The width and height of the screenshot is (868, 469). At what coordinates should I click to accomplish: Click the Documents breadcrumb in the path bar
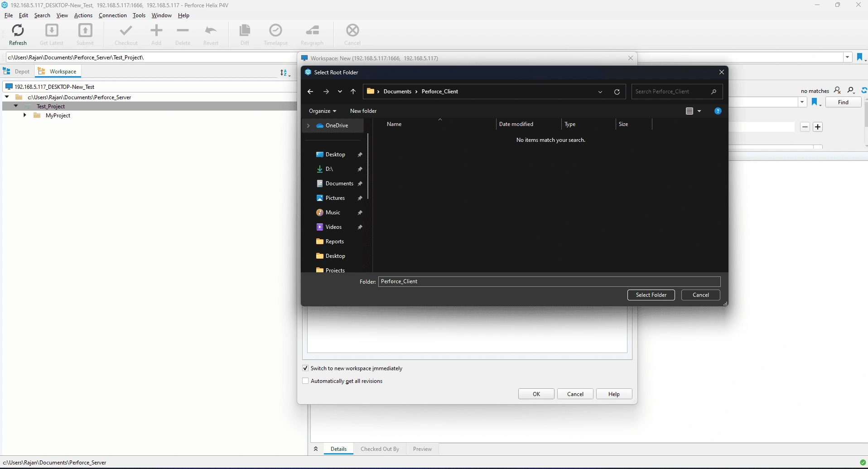[x=397, y=92]
